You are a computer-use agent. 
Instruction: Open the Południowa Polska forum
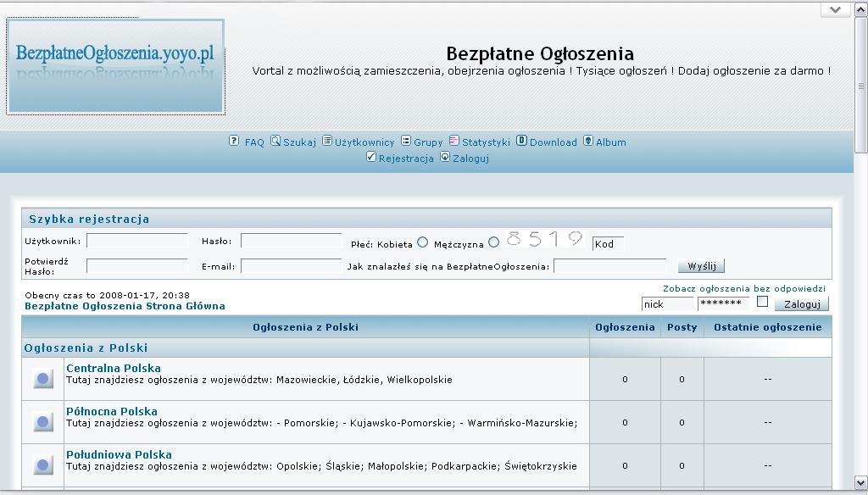click(119, 454)
